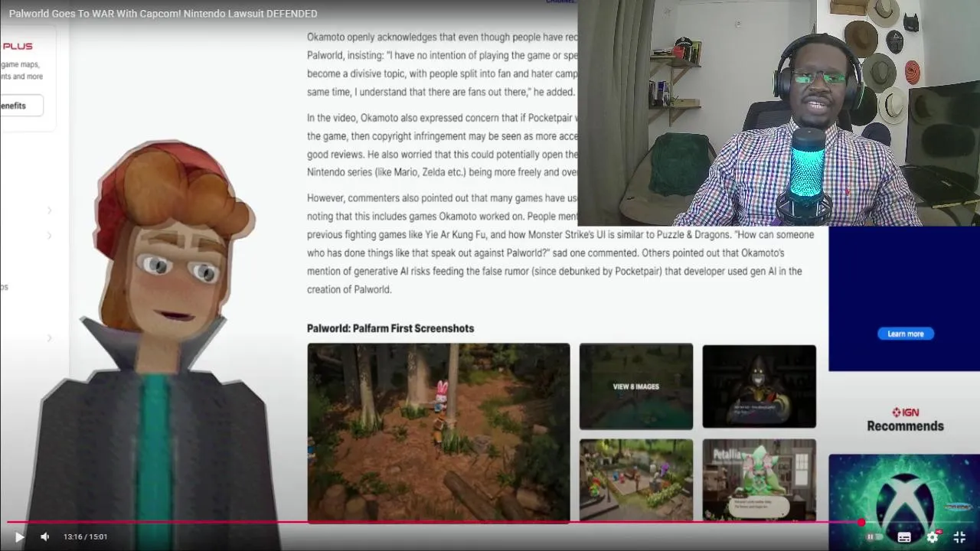Click the red progress bar scrubber handle
Image resolution: width=980 pixels, height=551 pixels.
click(861, 523)
